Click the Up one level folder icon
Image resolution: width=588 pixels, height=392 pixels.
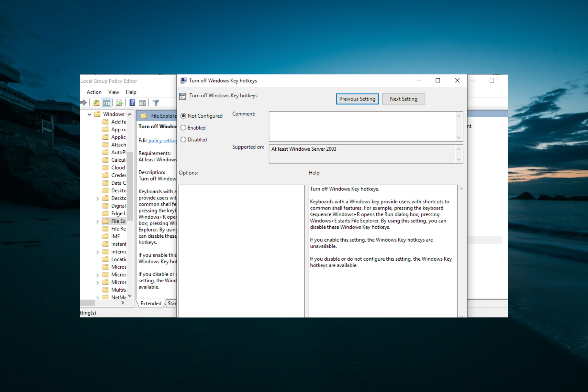(x=96, y=102)
